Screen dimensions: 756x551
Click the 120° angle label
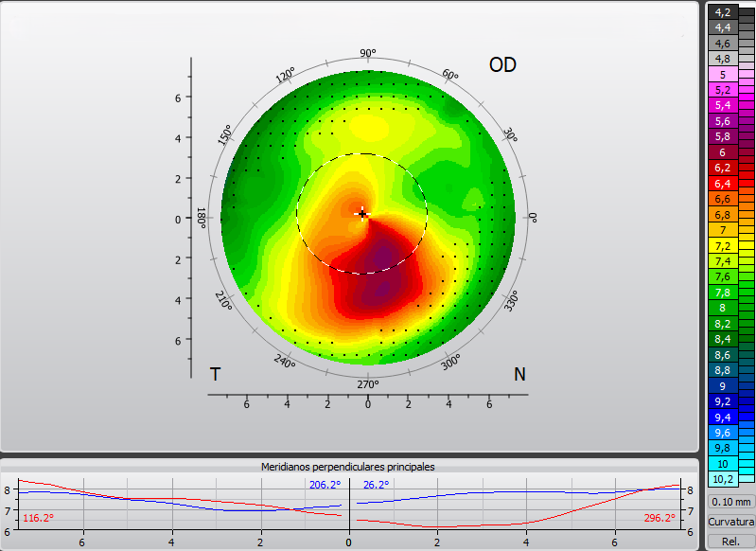click(286, 76)
